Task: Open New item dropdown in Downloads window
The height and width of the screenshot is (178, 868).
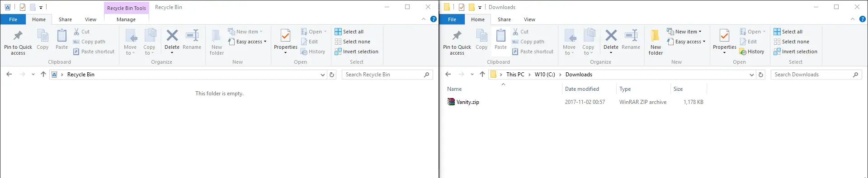Action: (684, 32)
